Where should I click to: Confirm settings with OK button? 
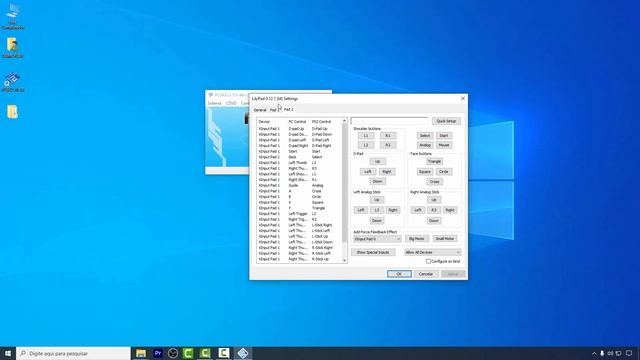click(399, 274)
